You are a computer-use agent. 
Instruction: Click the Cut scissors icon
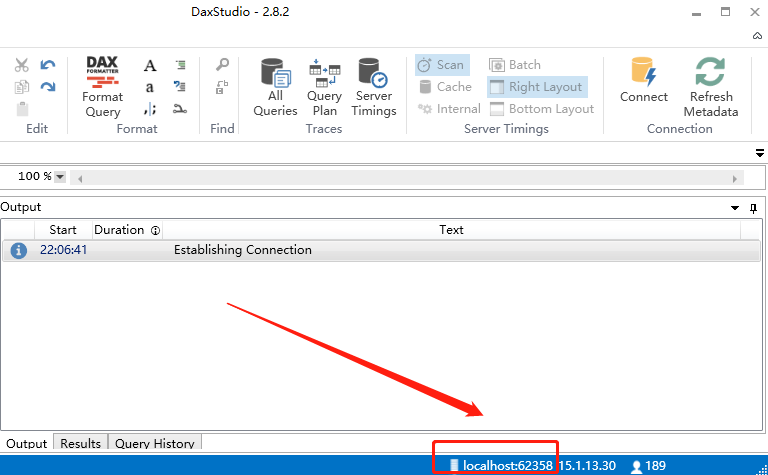pos(22,65)
